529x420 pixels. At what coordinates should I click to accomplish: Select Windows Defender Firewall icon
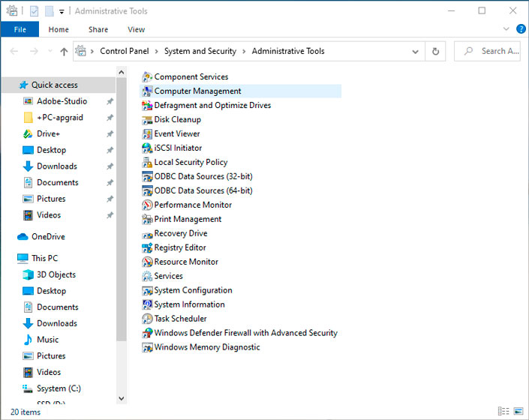pyautogui.click(x=147, y=333)
